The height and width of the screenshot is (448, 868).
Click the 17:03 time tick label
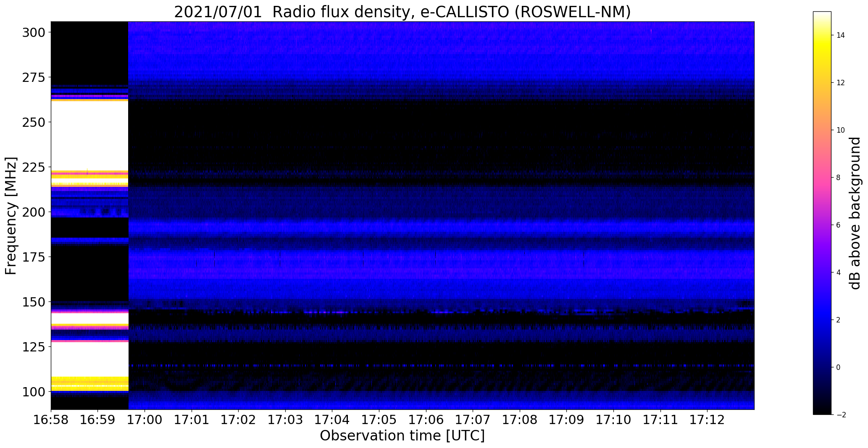286,420
